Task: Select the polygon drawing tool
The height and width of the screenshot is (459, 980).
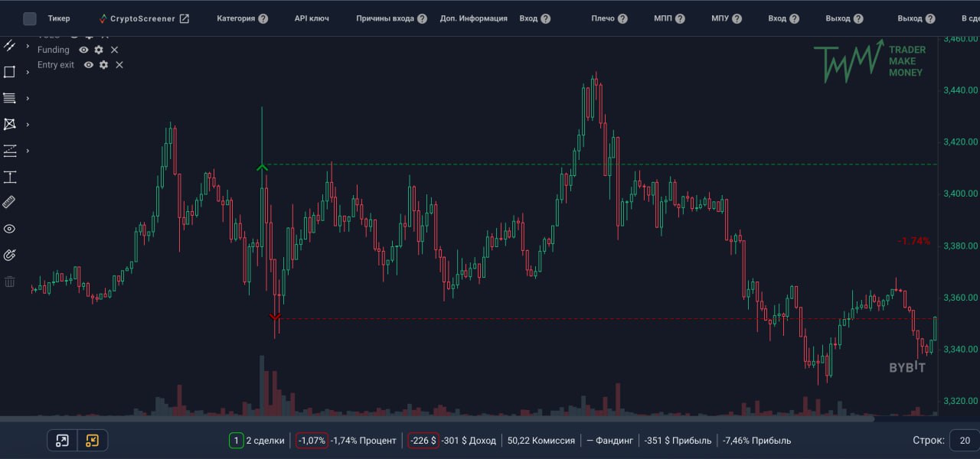Action: (9, 124)
